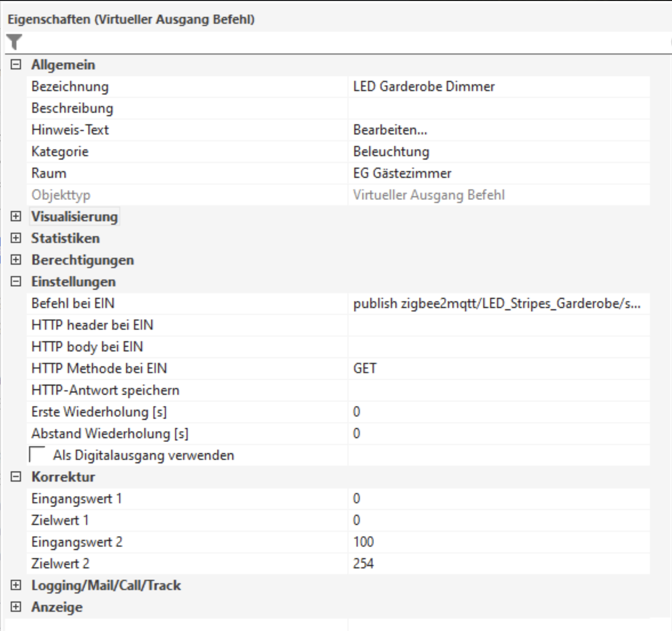Viewport: 672px width, 631px height.
Task: Enable Als Digitalausgang verwenden checkbox
Action: click(x=37, y=455)
